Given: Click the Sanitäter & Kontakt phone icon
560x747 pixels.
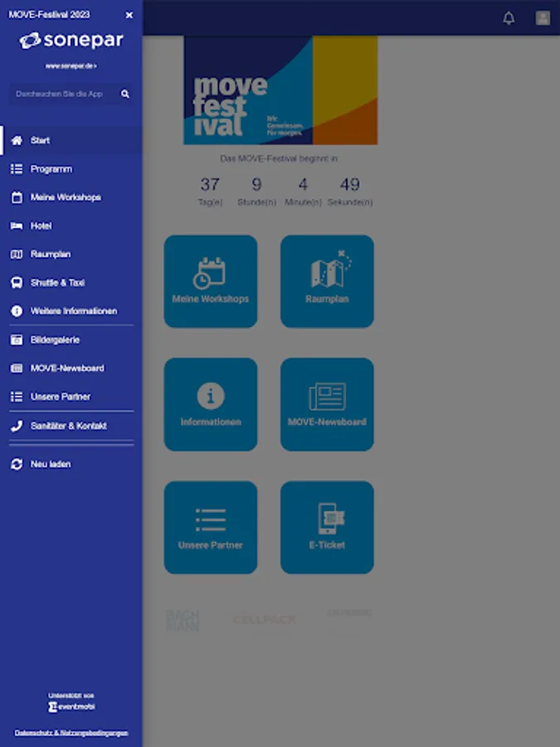Looking at the screenshot, I should pyautogui.click(x=17, y=426).
